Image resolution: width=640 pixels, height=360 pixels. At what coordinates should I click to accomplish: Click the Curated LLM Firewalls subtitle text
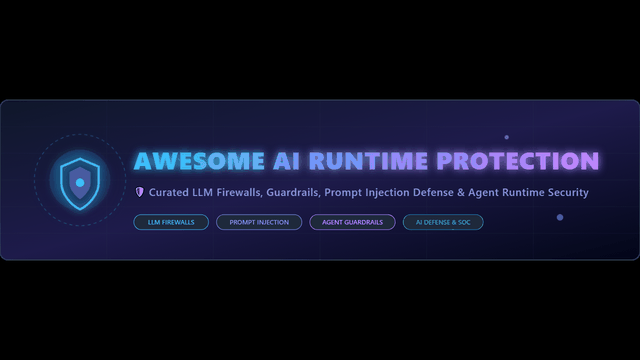[x=368, y=192]
